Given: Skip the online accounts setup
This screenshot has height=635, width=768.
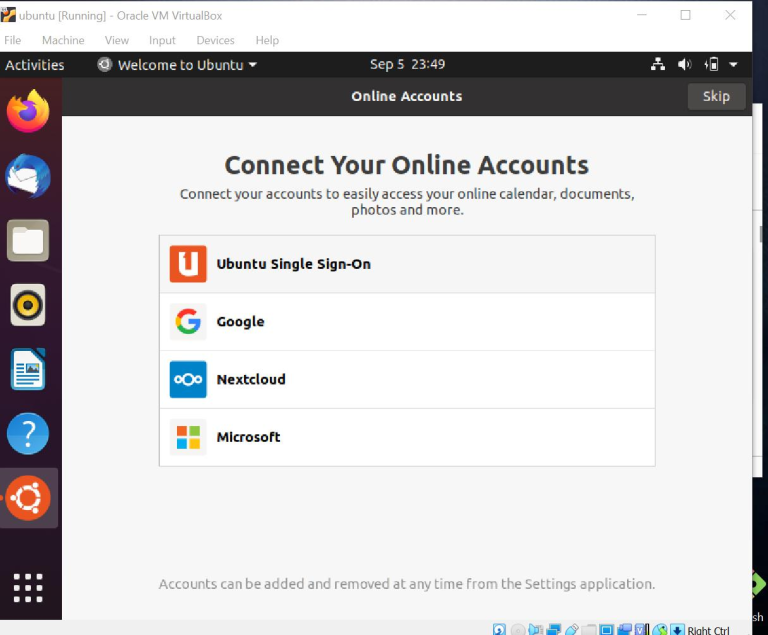Looking at the screenshot, I should point(716,97).
